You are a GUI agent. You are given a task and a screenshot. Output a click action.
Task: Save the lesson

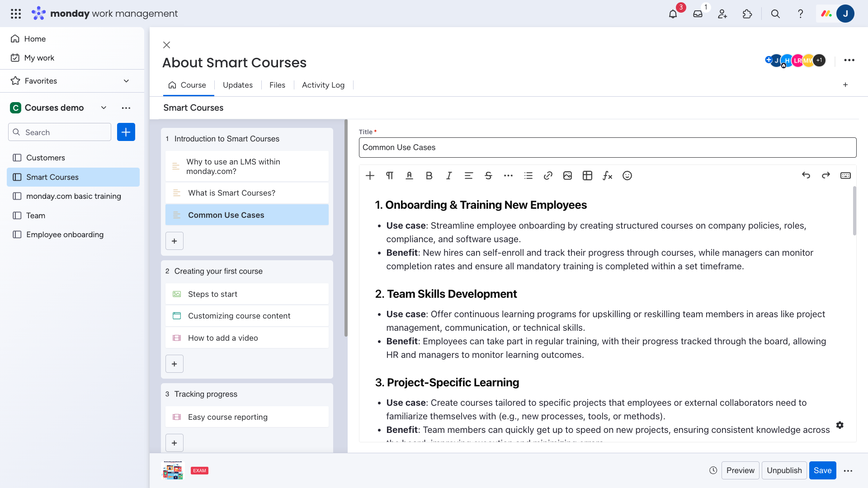[822, 470]
